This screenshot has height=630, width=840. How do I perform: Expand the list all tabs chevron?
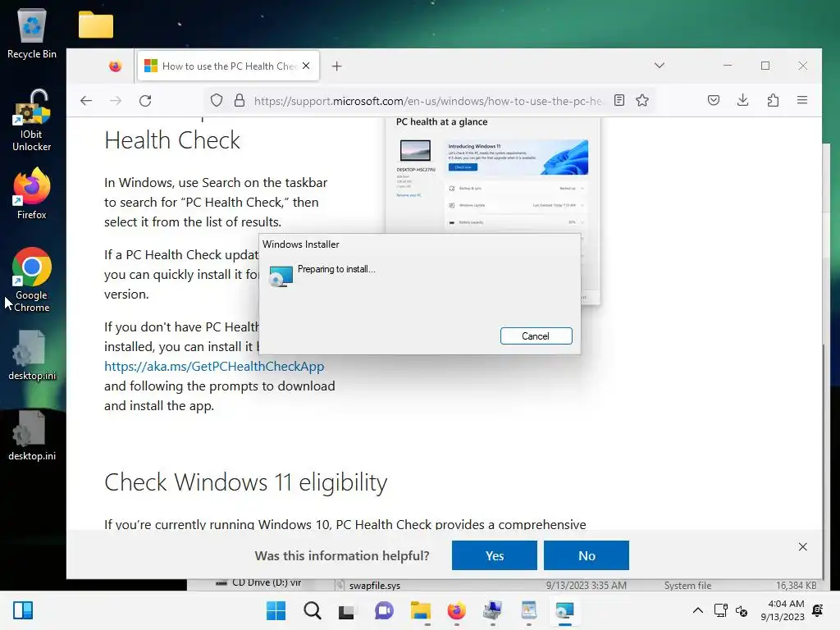click(x=660, y=66)
